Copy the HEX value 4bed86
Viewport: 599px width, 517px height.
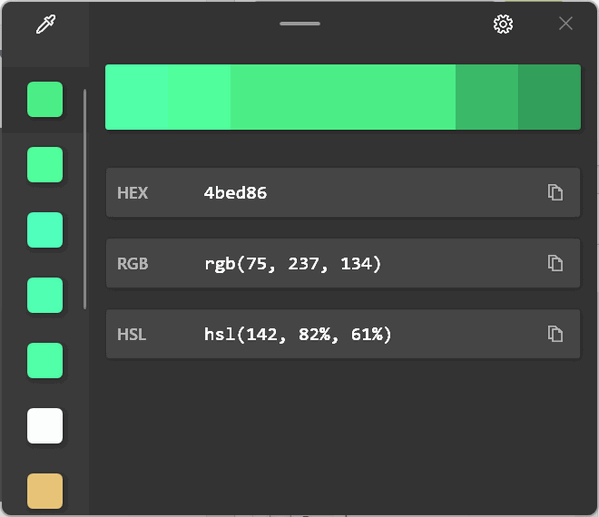(x=555, y=192)
